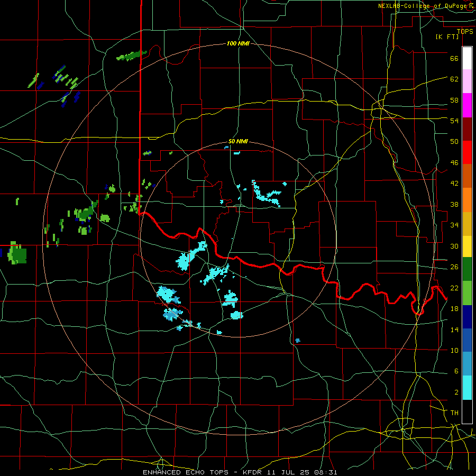The height and width of the screenshot is (476, 476).
Task: Click the legend value "58"
Action: click(x=454, y=100)
